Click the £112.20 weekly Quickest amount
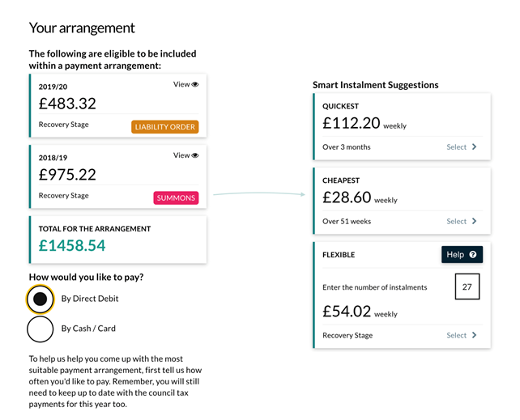The image size is (520, 420). [x=364, y=123]
